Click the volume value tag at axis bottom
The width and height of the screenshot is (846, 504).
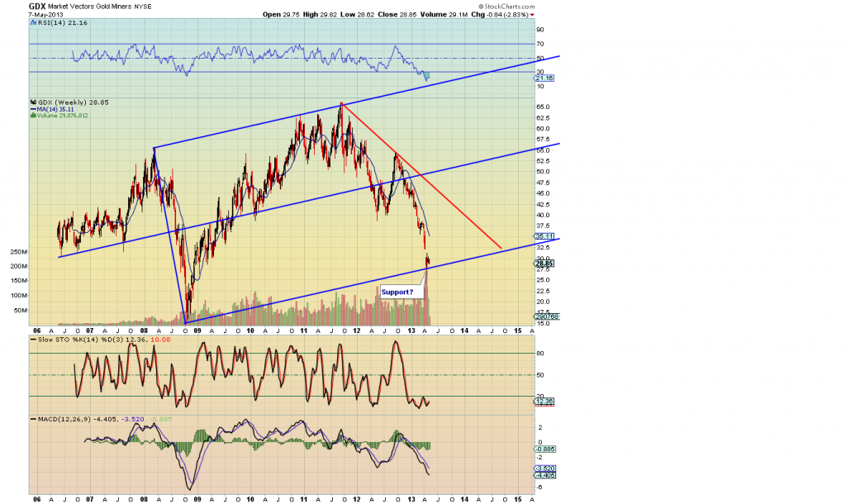(x=547, y=316)
